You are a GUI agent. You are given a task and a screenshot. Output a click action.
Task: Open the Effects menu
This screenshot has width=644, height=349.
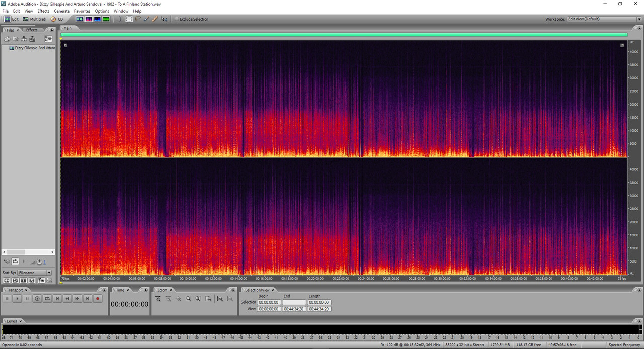[43, 11]
